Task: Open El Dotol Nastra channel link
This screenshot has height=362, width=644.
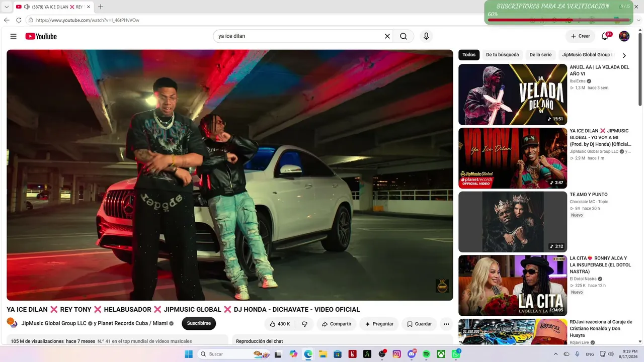Action: (583, 279)
